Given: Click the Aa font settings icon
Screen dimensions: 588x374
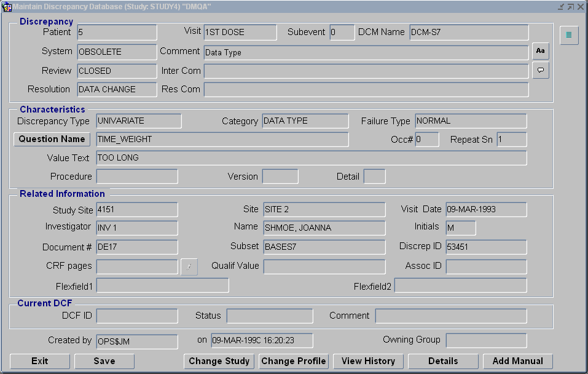Looking at the screenshot, I should point(540,51).
